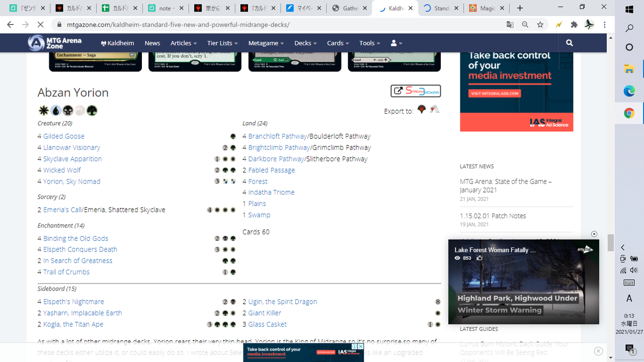644x362 pixels.
Task: Open the Kaldheim nav menu item
Action: 118,43
